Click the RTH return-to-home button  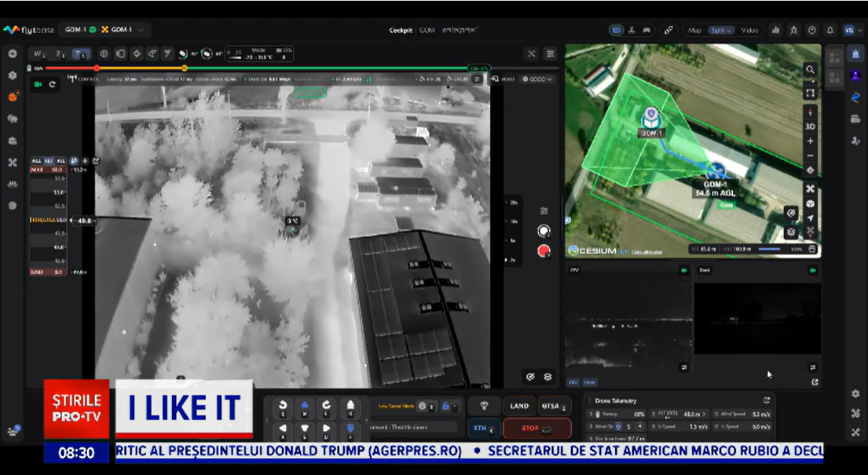(x=484, y=429)
